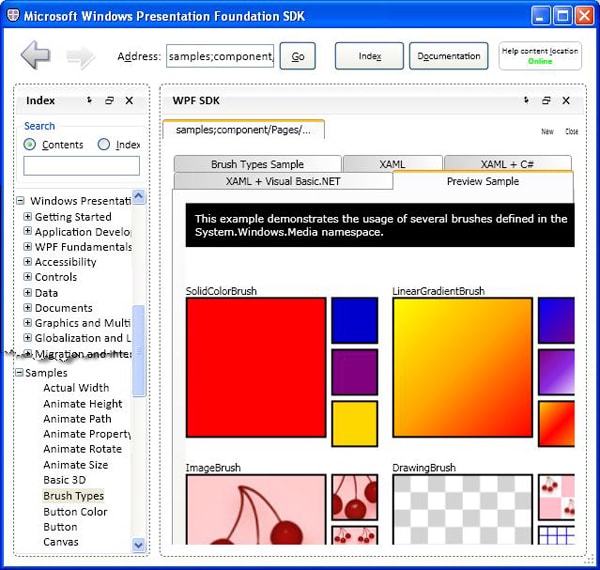Expand the Graphics and Multimedia node
Screen dimensions: 600x570
(28, 322)
